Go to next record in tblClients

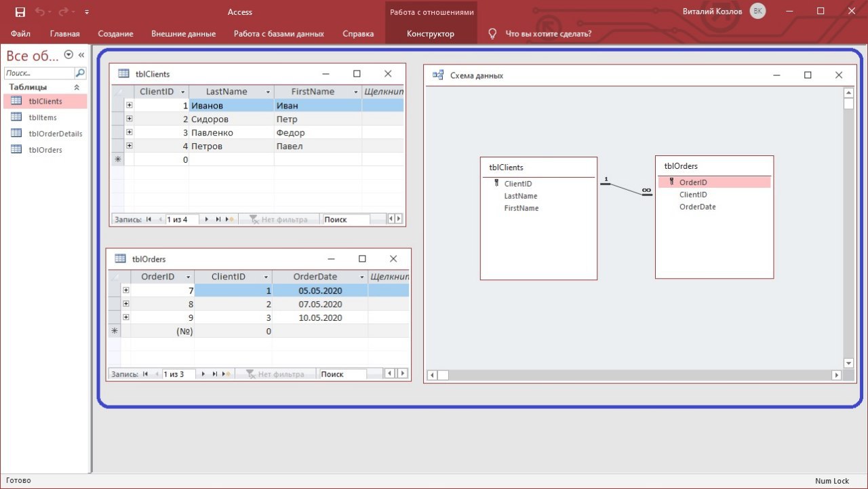(x=208, y=220)
